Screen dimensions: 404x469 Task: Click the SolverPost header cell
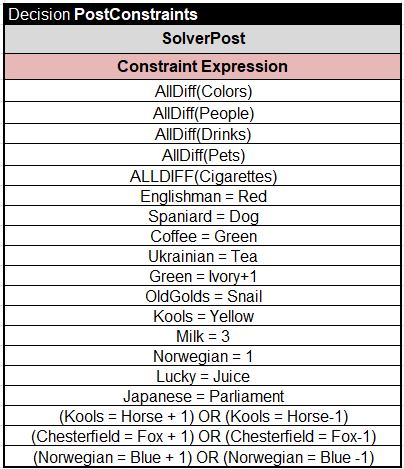pyautogui.click(x=202, y=39)
